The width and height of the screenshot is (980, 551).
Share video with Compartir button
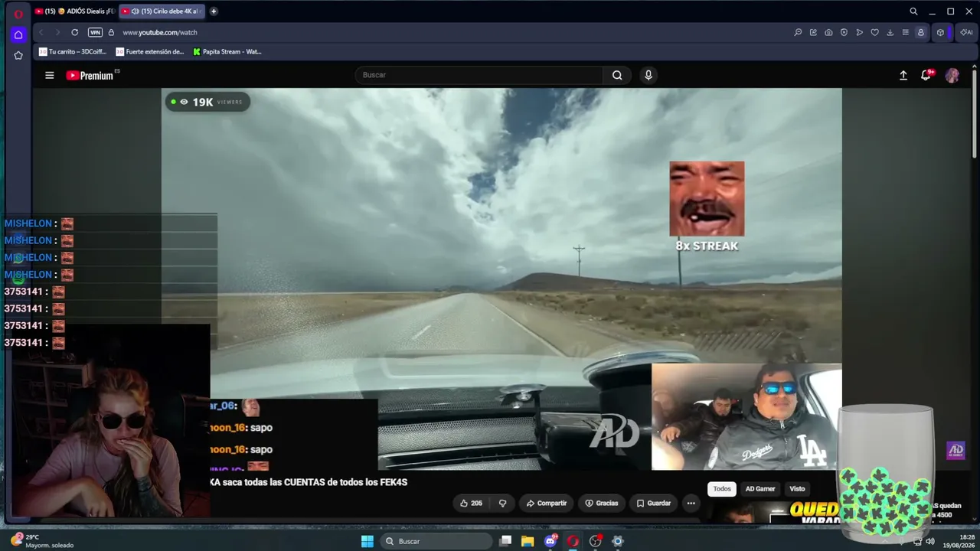tap(547, 503)
